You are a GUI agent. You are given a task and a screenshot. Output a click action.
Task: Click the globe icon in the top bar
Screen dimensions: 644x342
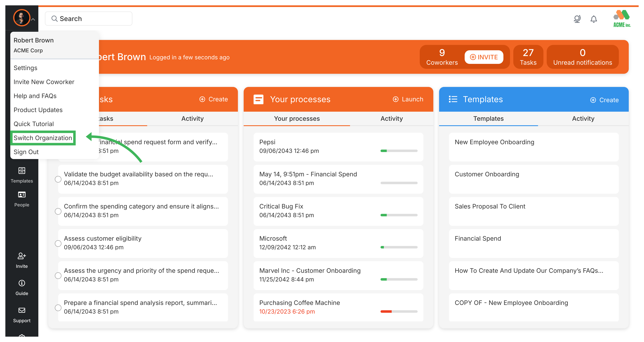[x=577, y=19]
